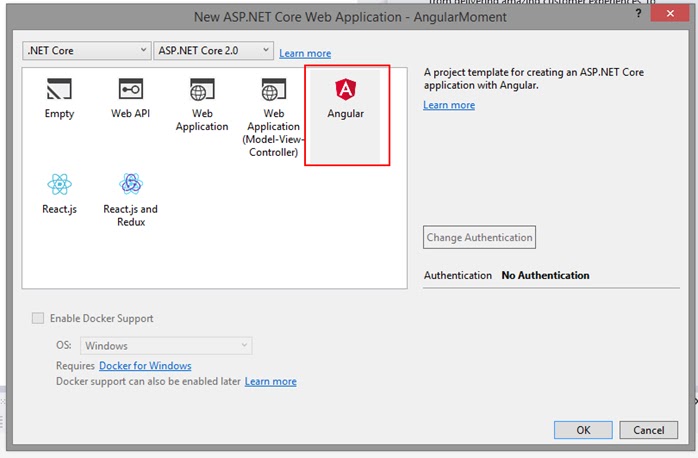Viewport: 698px width, 458px height.
Task: Enable Docker Support checkbox
Action: (x=38, y=318)
